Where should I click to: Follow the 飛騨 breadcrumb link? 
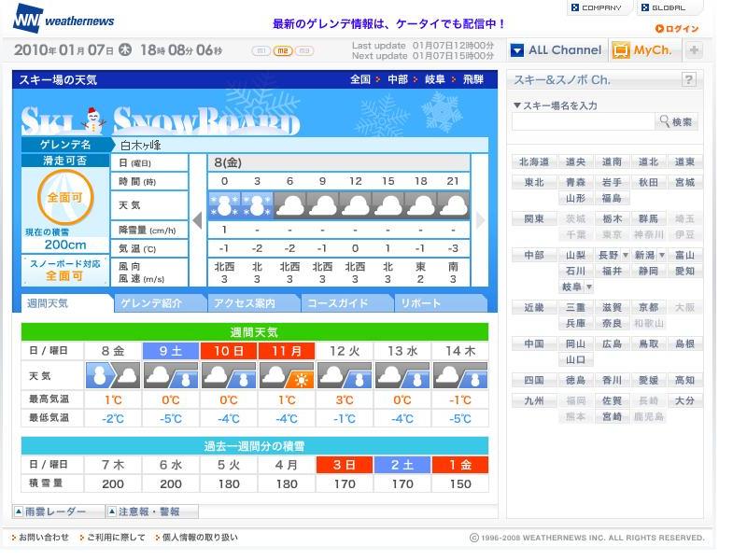(x=473, y=79)
